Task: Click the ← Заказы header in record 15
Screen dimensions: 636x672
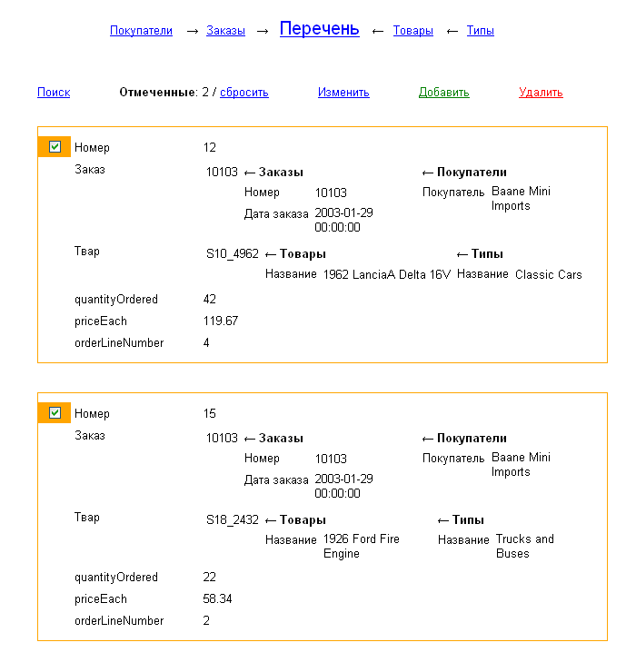Action: 273,439
